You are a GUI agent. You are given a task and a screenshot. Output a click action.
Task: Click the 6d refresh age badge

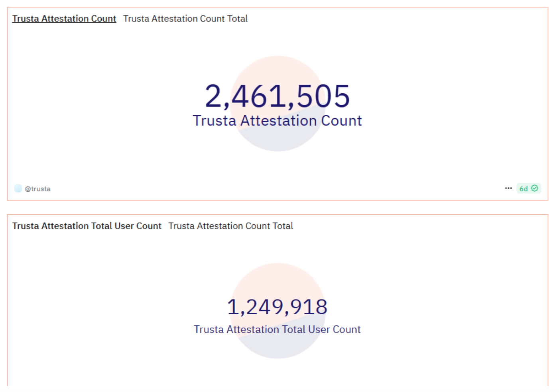click(x=528, y=188)
